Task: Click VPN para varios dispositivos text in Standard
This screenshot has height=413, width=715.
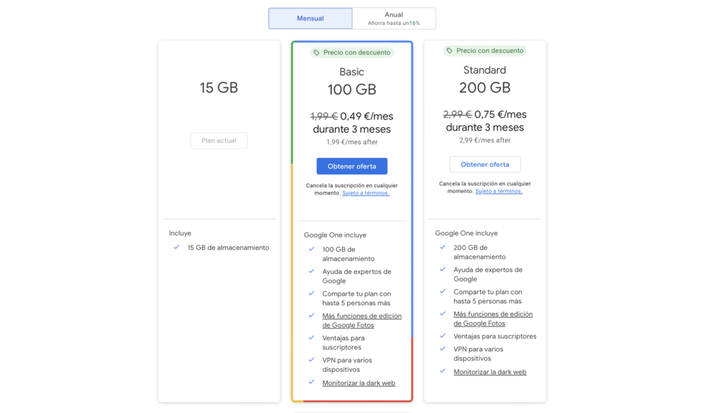Action: pyautogui.click(x=478, y=354)
